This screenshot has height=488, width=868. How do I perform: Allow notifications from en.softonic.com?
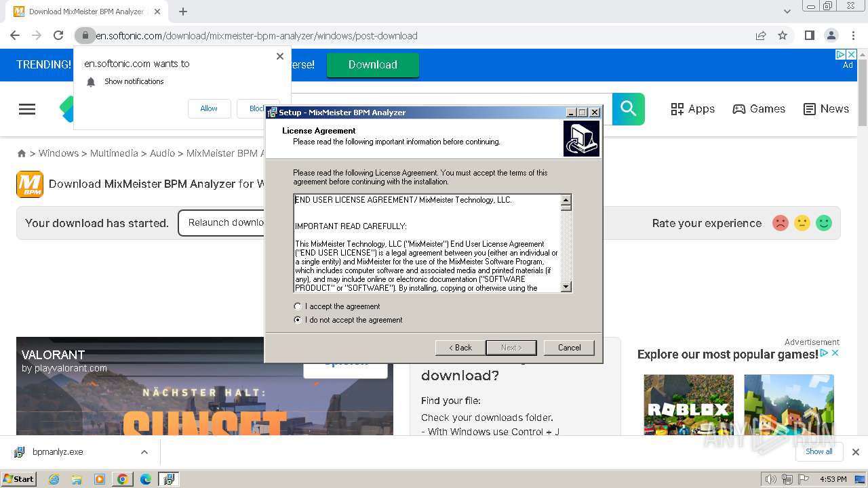tap(209, 108)
